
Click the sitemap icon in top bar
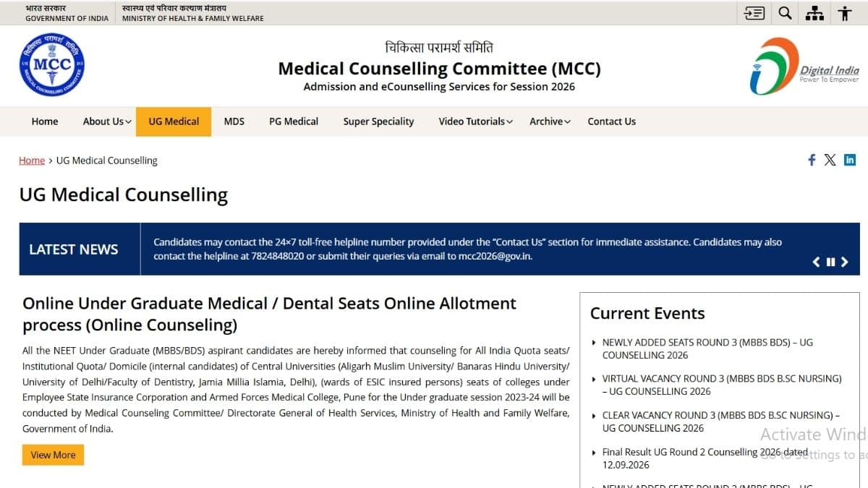815,13
